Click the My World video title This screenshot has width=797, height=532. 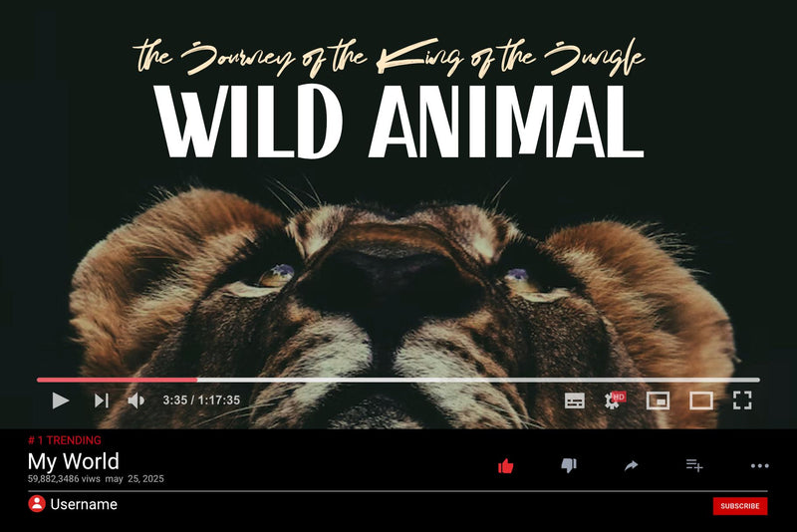[x=73, y=461]
